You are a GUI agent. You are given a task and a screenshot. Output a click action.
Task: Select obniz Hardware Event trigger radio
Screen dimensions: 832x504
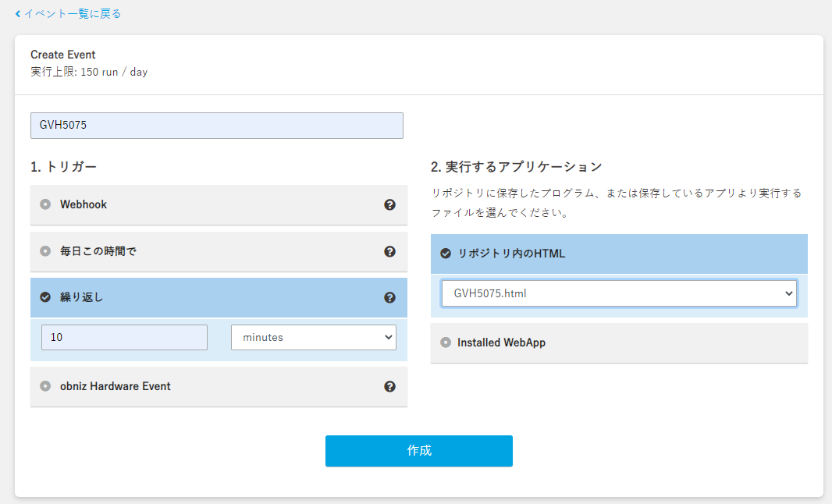pyautogui.click(x=45, y=386)
